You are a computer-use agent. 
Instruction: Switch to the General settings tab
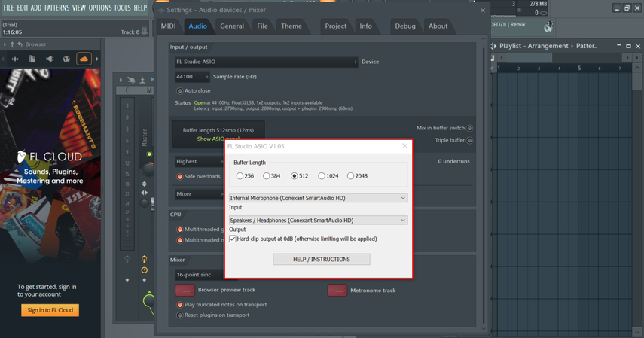coord(232,26)
